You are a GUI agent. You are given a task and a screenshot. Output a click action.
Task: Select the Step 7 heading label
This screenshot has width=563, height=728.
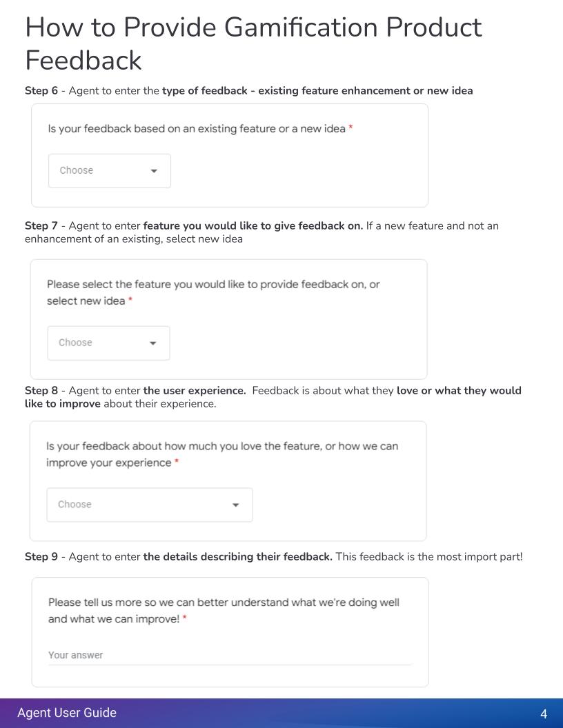pyautogui.click(x=41, y=225)
